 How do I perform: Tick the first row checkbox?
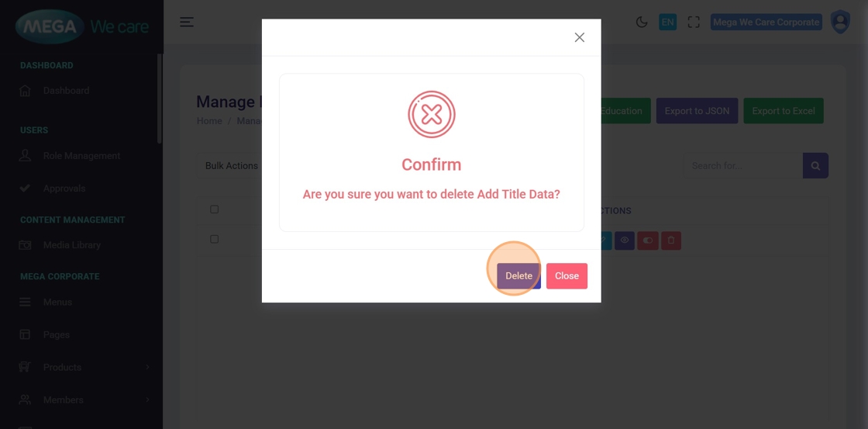click(215, 239)
